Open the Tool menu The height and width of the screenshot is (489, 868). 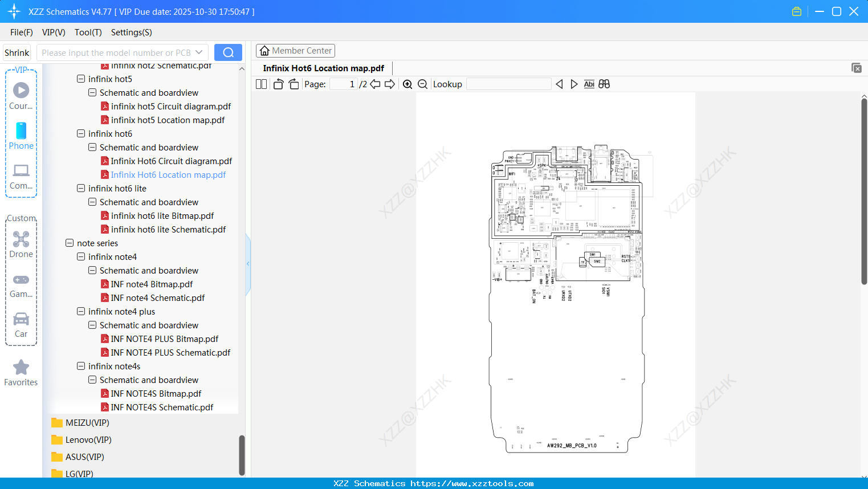pos(88,32)
